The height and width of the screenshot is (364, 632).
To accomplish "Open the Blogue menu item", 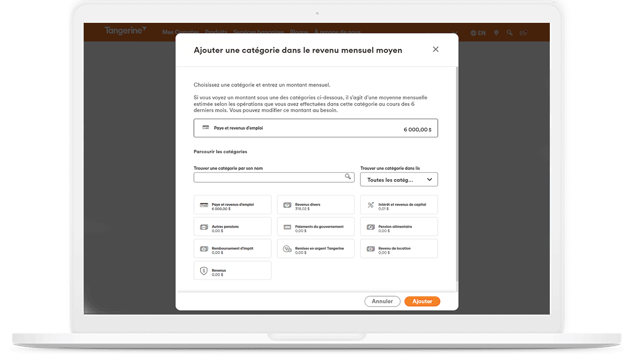I will pos(299,32).
